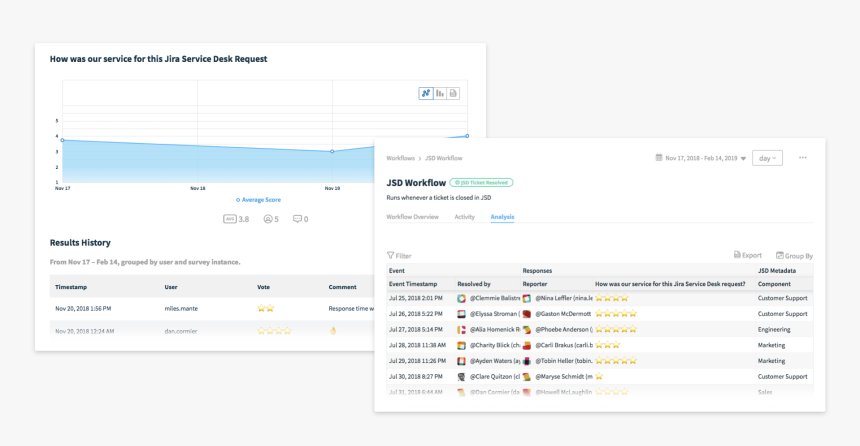Click the 'Nov 20, 2018 1:56 PM' timestamp

(83, 308)
